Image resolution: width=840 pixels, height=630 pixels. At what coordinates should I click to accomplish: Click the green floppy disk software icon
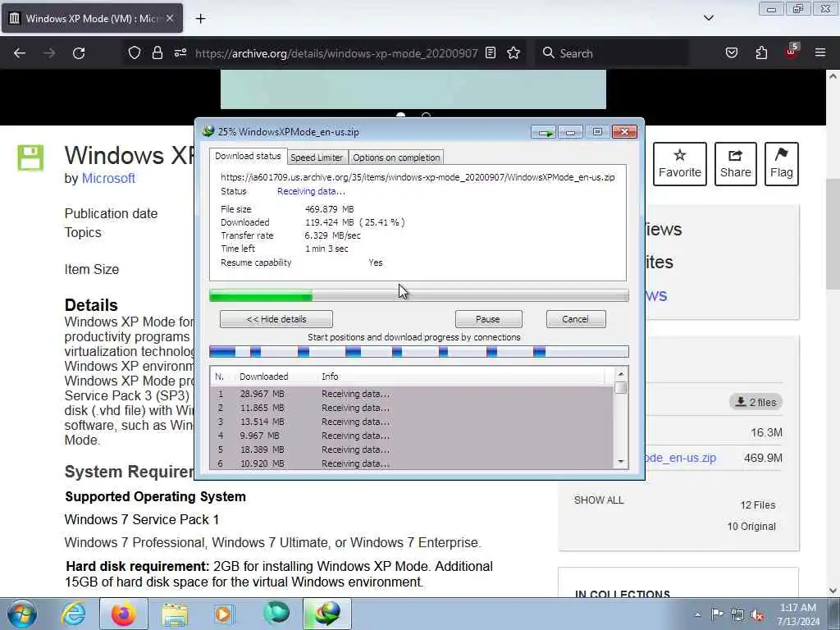click(x=30, y=157)
